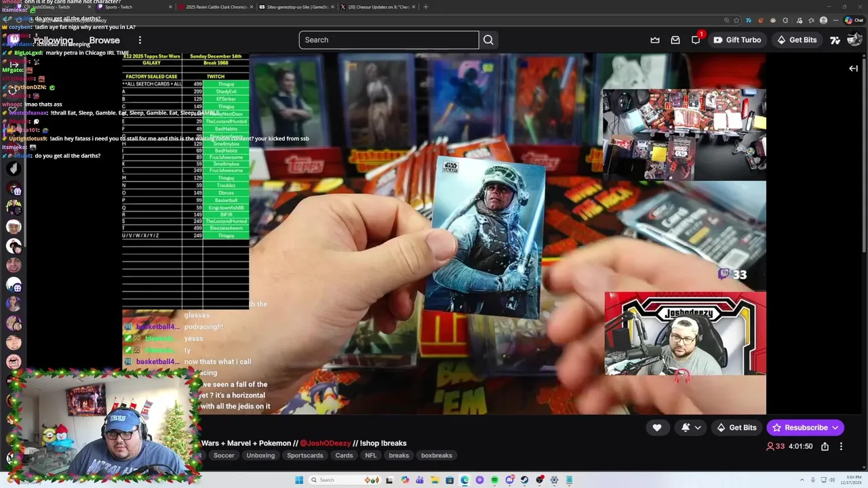Open Discord from the taskbar
Image resolution: width=868 pixels, height=488 pixels.
pyautogui.click(x=509, y=480)
